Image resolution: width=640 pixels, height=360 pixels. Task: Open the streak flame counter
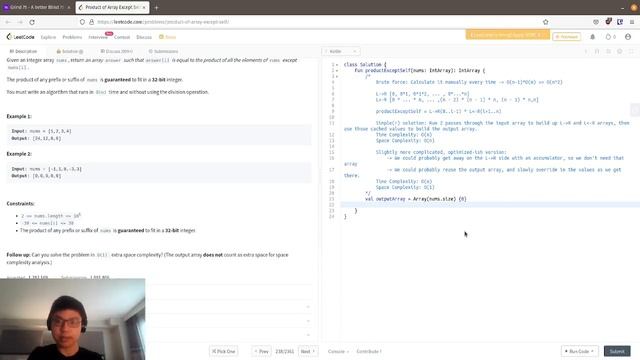tap(611, 37)
